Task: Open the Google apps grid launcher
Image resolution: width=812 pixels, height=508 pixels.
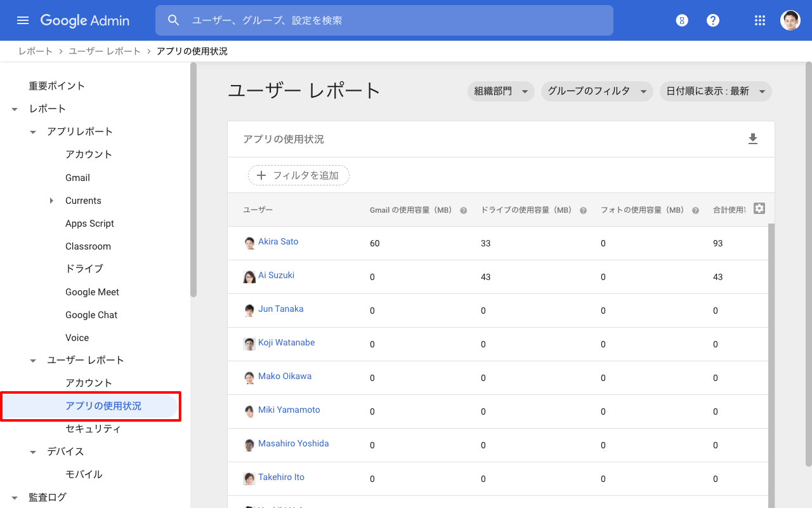Action: pyautogui.click(x=760, y=20)
